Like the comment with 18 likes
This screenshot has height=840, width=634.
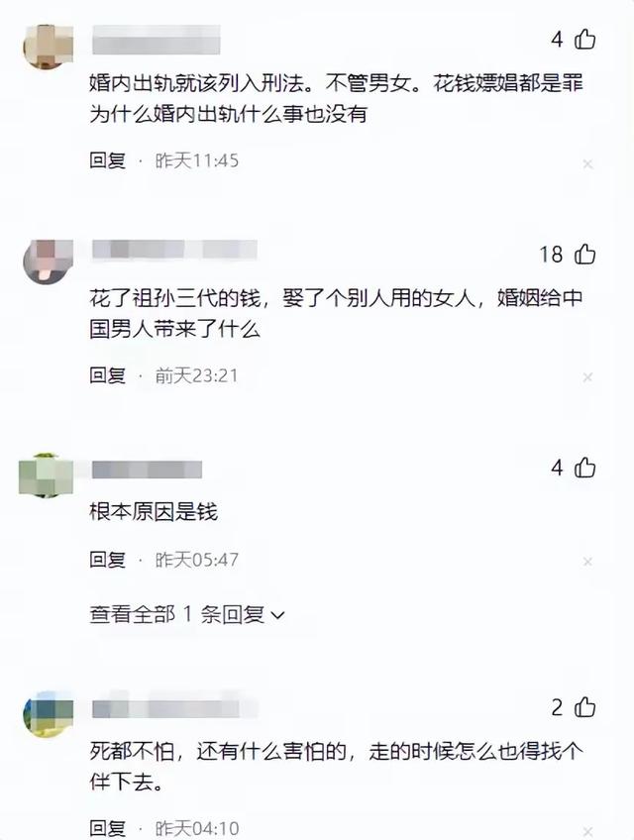click(584, 254)
